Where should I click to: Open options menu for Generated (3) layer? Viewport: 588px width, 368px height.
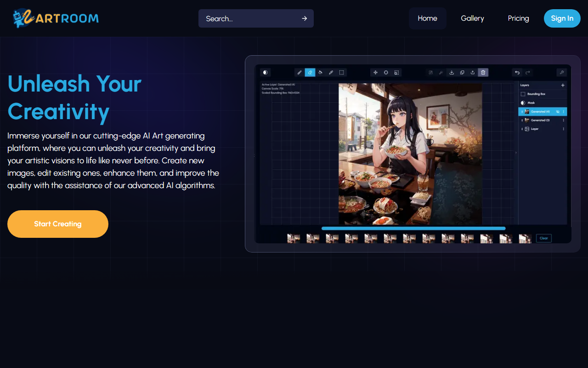[x=564, y=120]
